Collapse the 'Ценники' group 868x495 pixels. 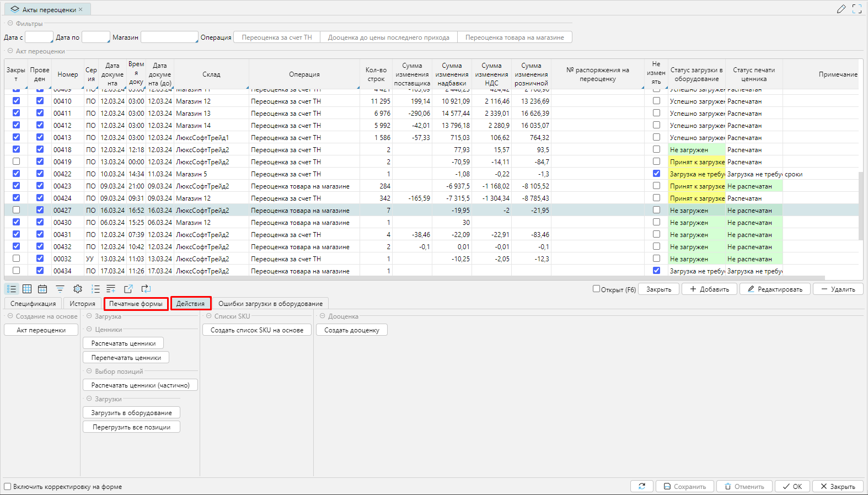point(89,330)
